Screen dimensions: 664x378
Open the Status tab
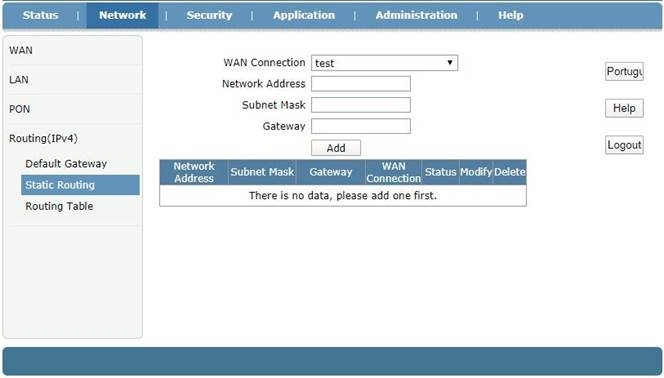[x=40, y=15]
